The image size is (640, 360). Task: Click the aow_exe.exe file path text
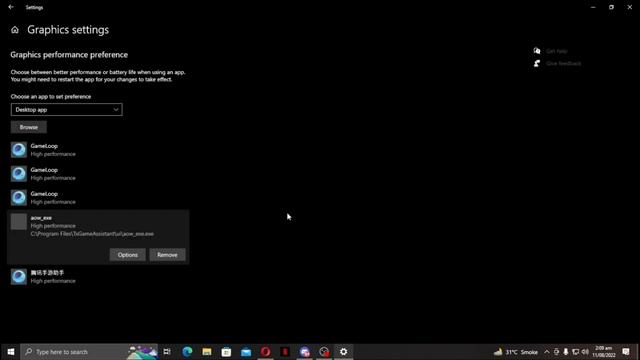(x=92, y=234)
